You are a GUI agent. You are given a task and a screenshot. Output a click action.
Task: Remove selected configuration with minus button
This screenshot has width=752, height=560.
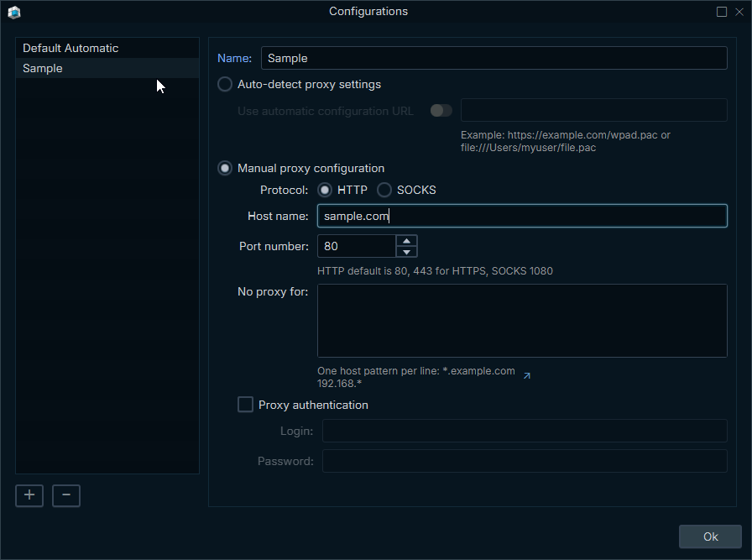point(66,495)
